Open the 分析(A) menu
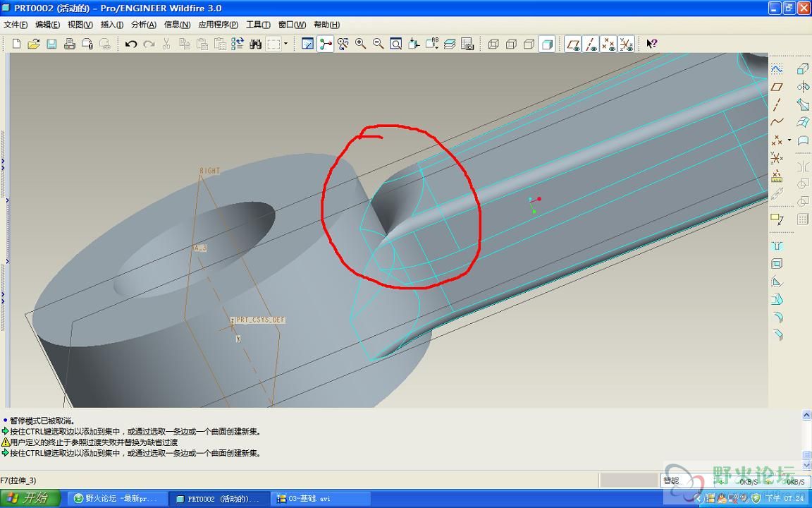 point(144,25)
